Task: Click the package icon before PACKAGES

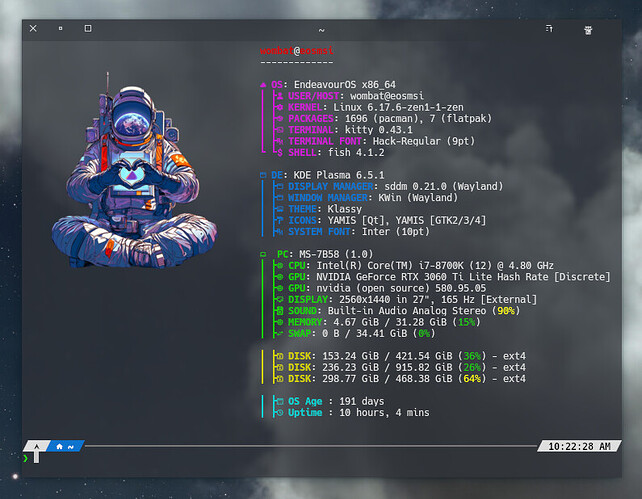Action: pyautogui.click(x=279, y=118)
